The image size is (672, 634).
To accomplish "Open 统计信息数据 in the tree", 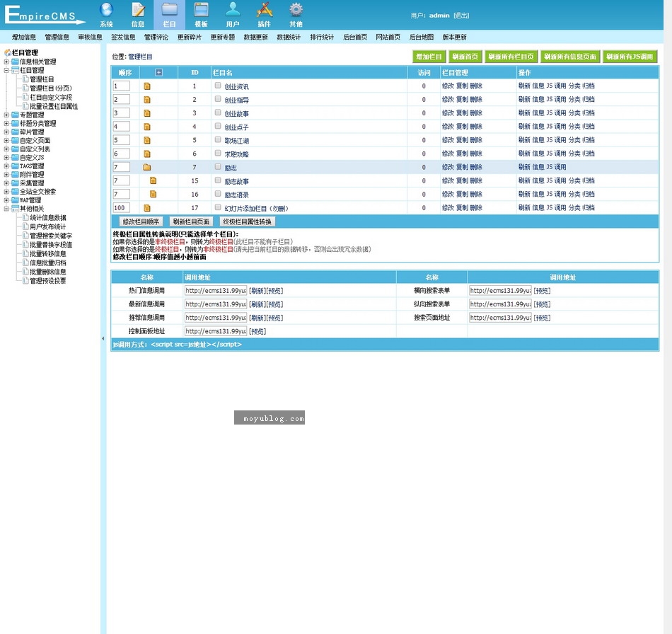I will tap(47, 218).
